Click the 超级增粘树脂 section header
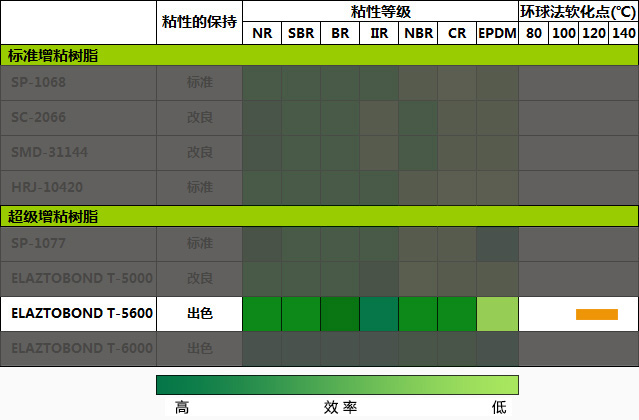639x420 pixels. pos(320,216)
